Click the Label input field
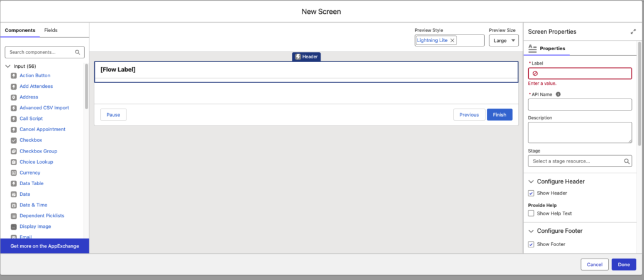This screenshot has height=280, width=644. [580, 73]
